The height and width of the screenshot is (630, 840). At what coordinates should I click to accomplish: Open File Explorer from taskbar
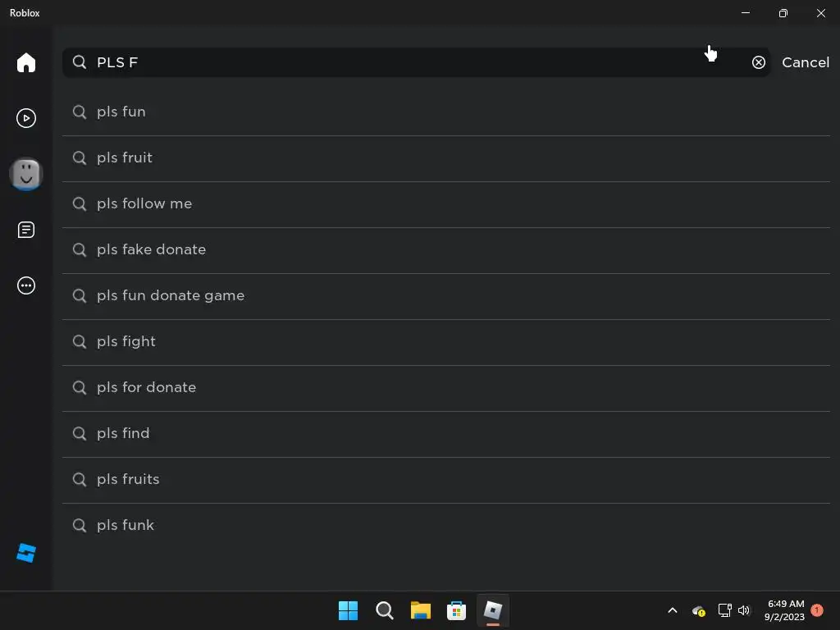[x=421, y=610]
